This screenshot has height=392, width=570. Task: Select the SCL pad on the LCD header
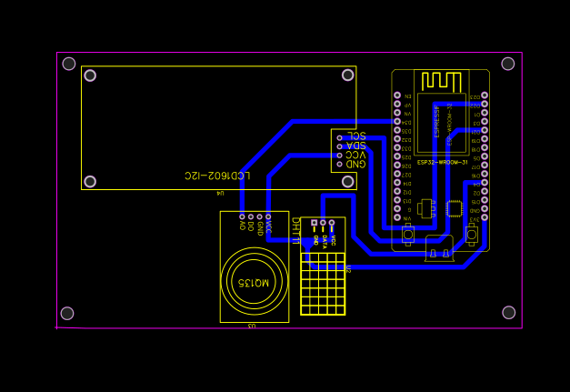click(x=339, y=138)
